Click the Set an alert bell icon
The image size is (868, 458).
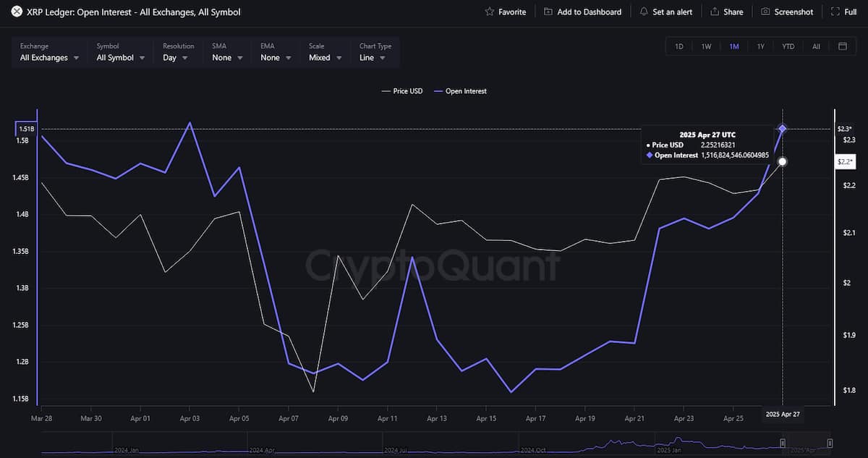click(643, 11)
